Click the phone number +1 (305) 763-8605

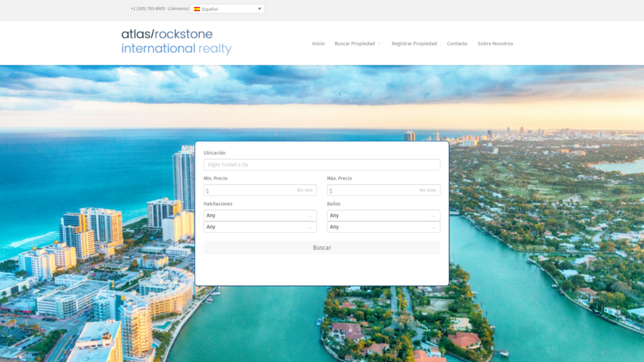(148, 9)
